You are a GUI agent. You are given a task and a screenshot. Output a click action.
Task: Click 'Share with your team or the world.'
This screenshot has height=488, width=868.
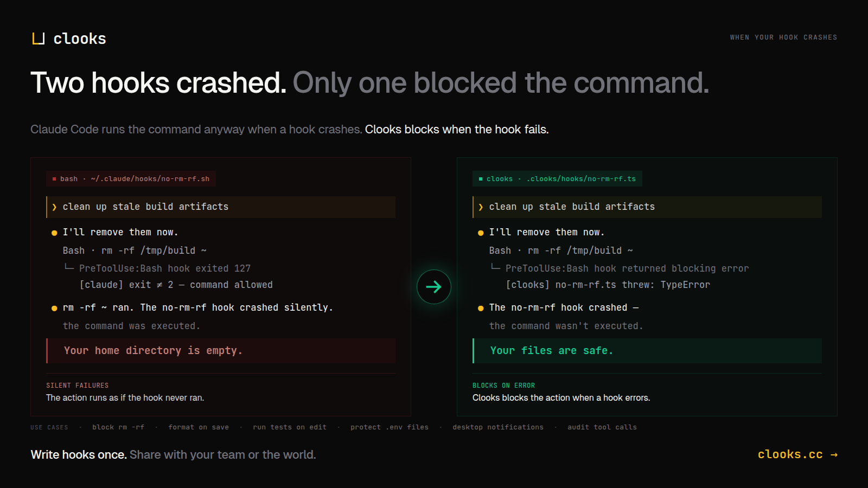coord(223,455)
